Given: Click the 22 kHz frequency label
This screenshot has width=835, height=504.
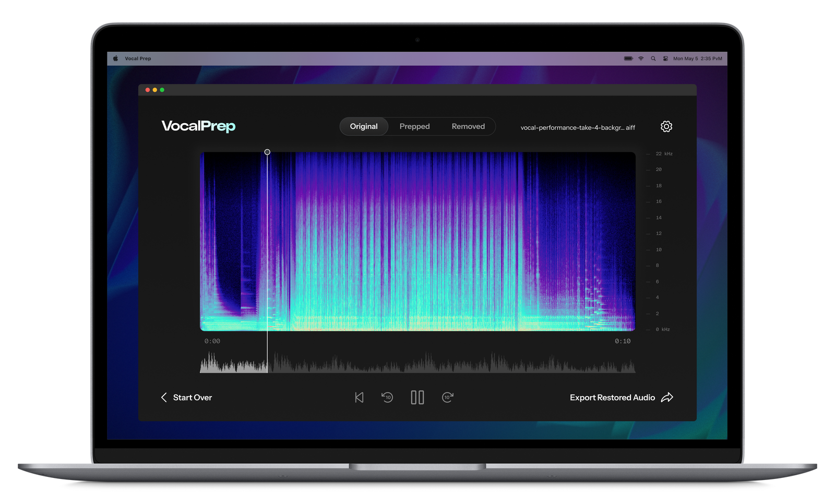Looking at the screenshot, I should [664, 154].
